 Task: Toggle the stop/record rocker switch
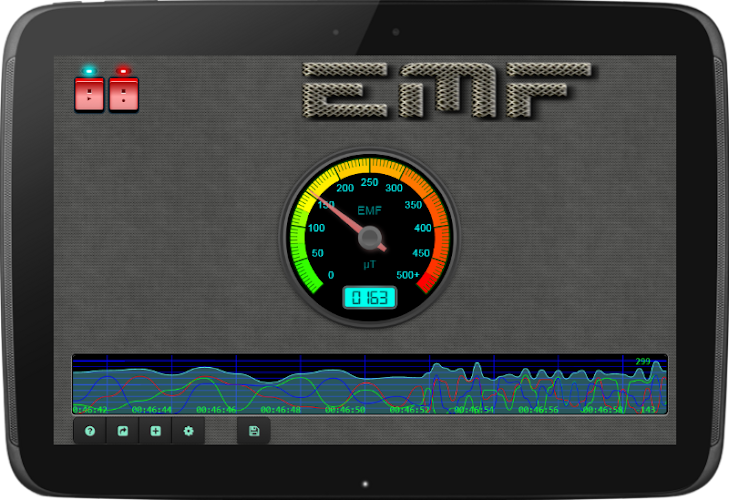pos(124,95)
